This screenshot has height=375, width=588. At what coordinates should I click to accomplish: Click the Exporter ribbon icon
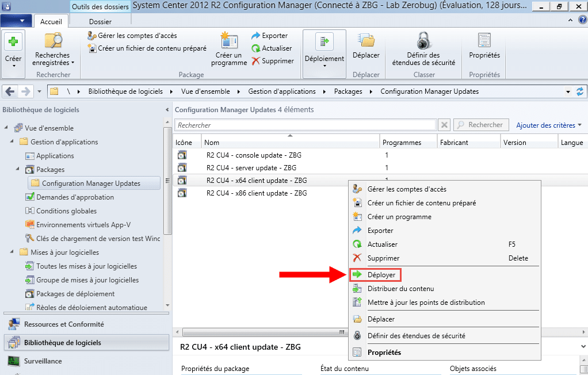pos(256,36)
